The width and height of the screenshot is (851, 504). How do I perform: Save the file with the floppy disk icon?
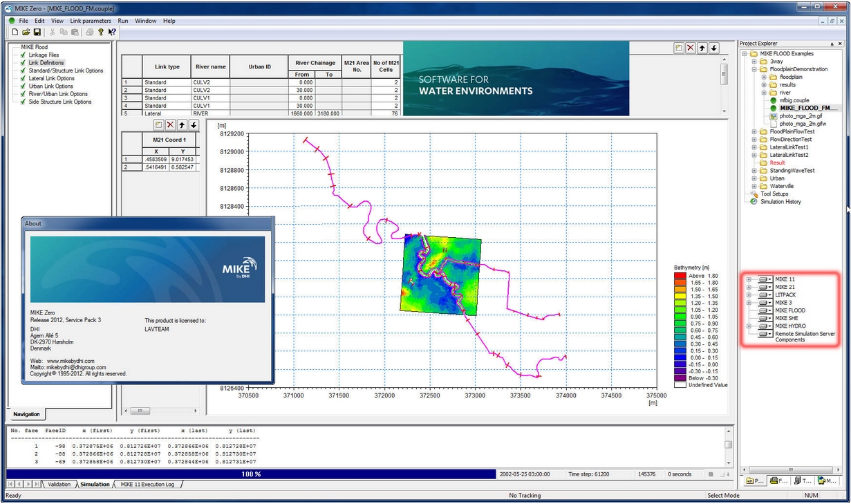tap(37, 32)
